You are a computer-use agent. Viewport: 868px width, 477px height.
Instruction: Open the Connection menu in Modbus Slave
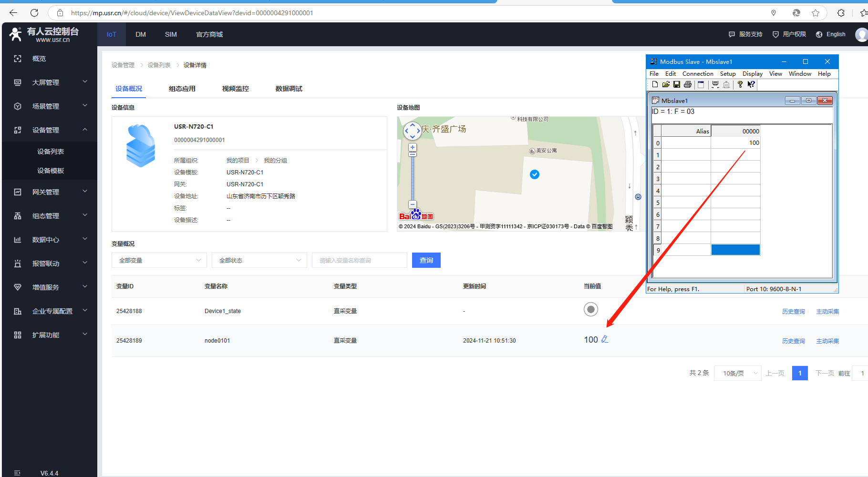pyautogui.click(x=697, y=74)
